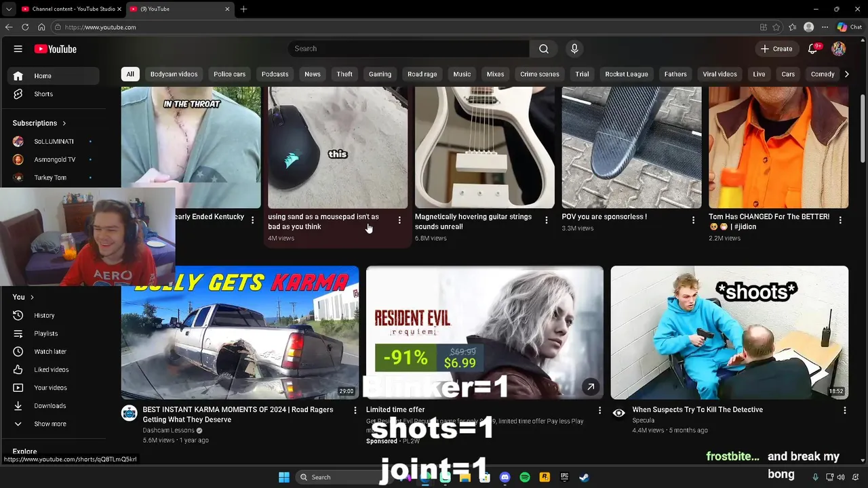This screenshot has height=488, width=868.
Task: Click the search magnifier button
Action: click(544, 49)
